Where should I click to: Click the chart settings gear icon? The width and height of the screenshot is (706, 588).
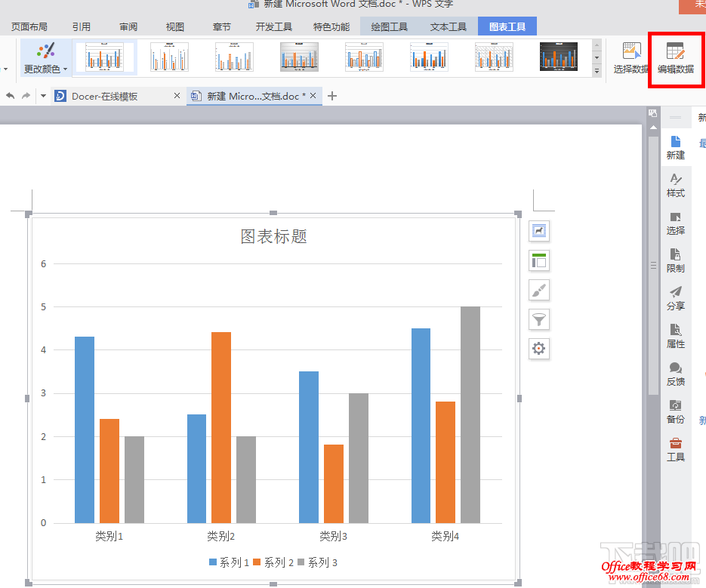[x=539, y=349]
